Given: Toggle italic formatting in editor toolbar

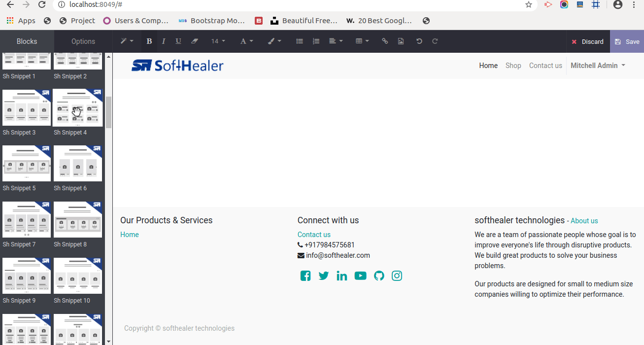Looking at the screenshot, I should click(x=164, y=41).
